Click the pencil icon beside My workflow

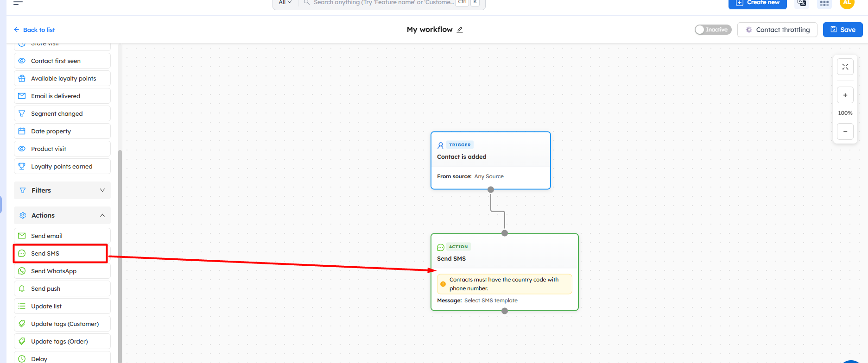point(460,30)
